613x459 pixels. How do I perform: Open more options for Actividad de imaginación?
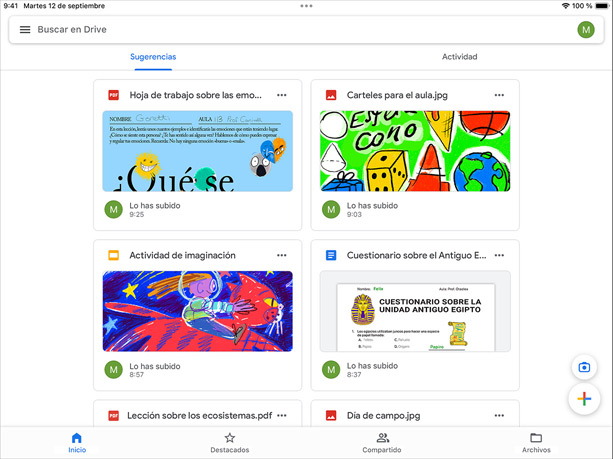click(x=282, y=255)
